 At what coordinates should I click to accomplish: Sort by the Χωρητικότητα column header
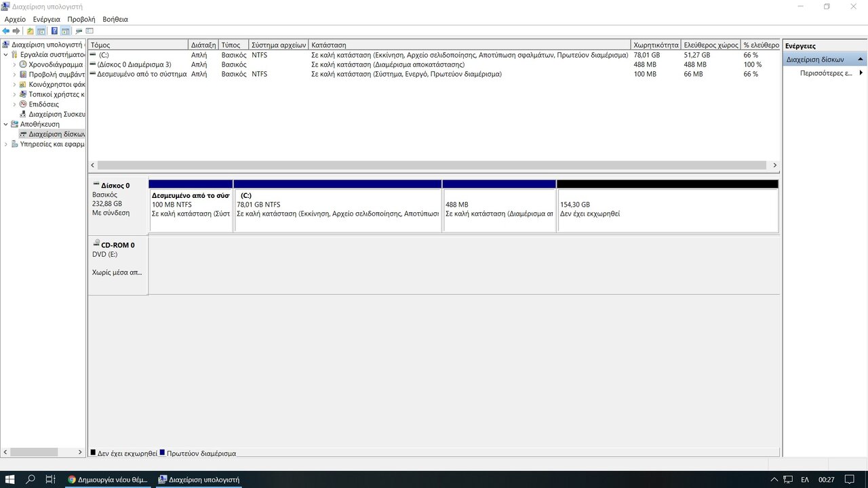pos(656,45)
